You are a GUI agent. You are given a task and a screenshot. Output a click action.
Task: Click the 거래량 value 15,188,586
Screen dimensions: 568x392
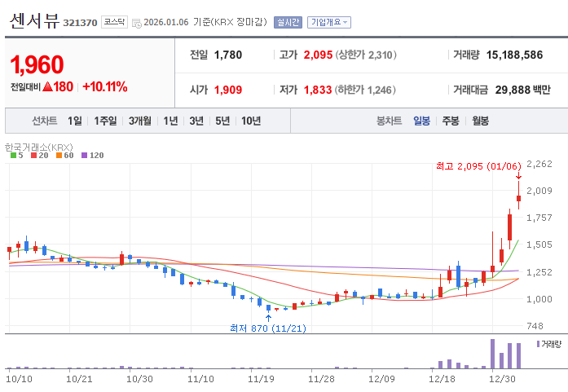pos(514,55)
